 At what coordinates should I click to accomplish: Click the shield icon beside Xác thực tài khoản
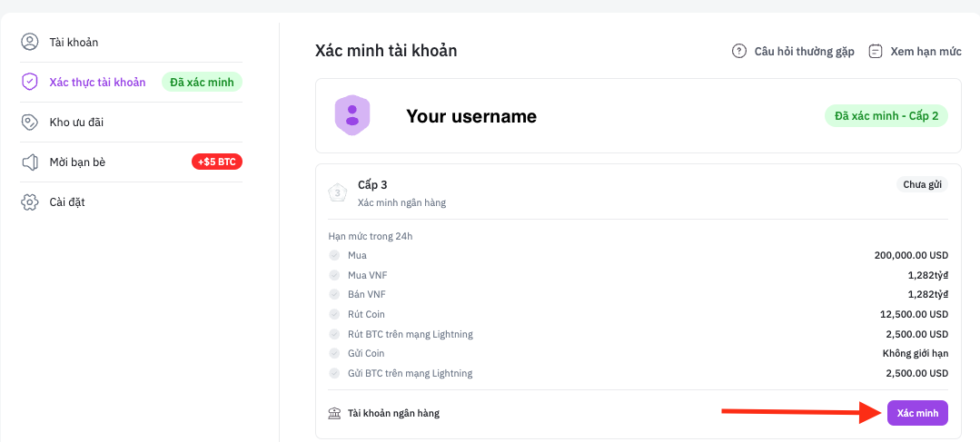pyautogui.click(x=30, y=82)
